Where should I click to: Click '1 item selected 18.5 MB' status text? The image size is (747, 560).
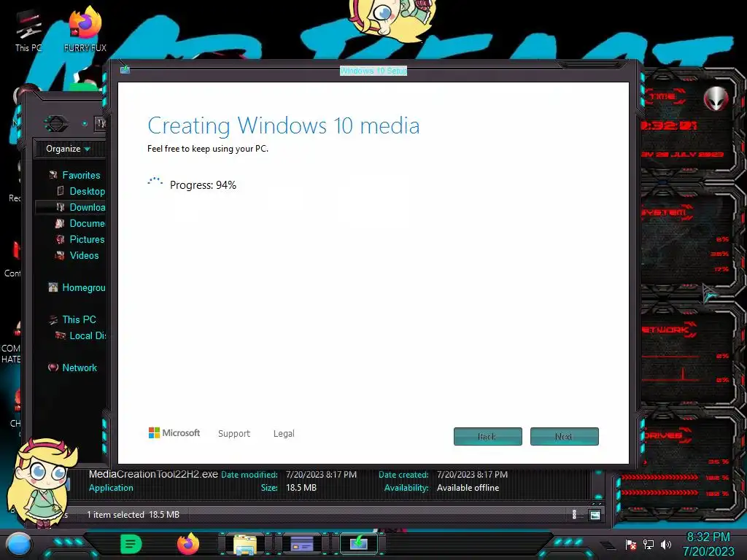(133, 514)
